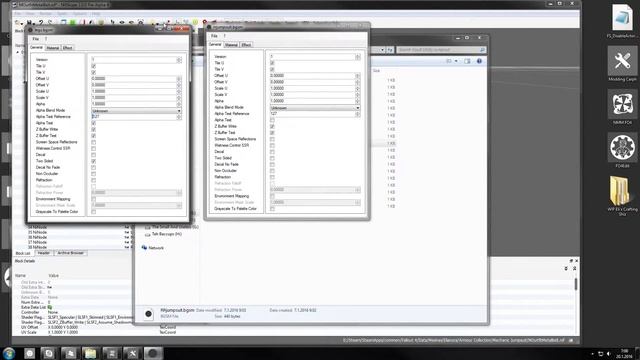
Task: Click the sphere icon in the Mjumpsuit.bgsm title bar
Action: 209,27
